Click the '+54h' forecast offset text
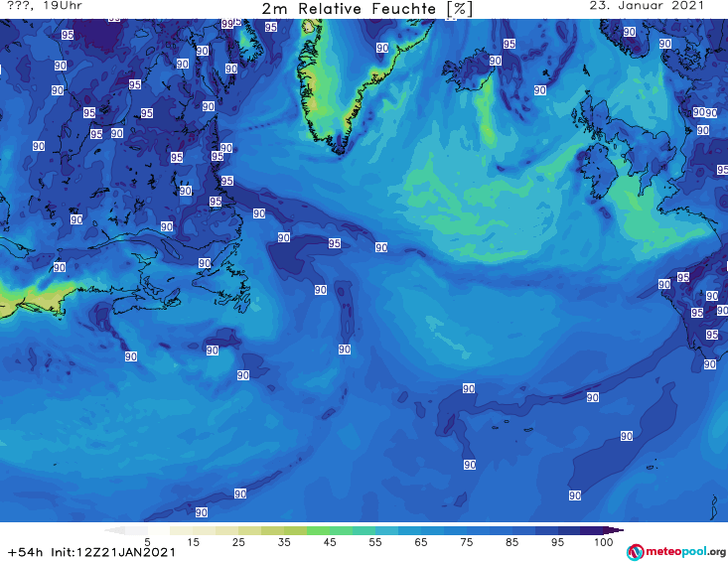 click(x=26, y=552)
